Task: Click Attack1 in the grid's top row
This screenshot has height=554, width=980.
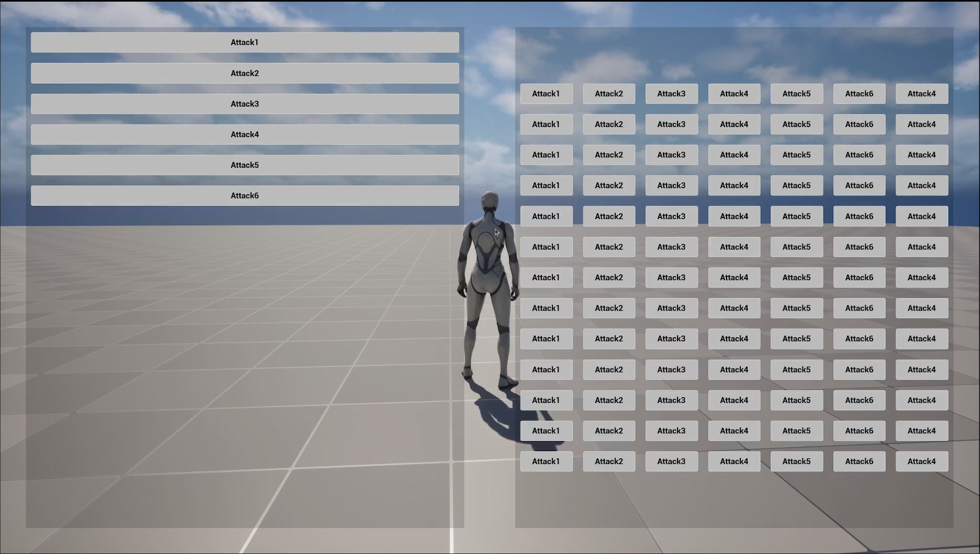Action: (x=546, y=94)
